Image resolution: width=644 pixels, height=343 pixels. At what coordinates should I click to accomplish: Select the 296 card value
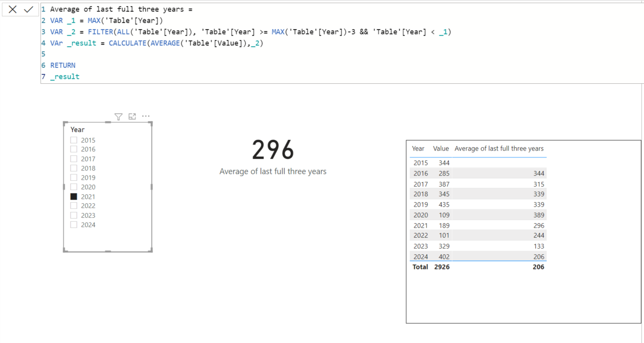pos(273,150)
